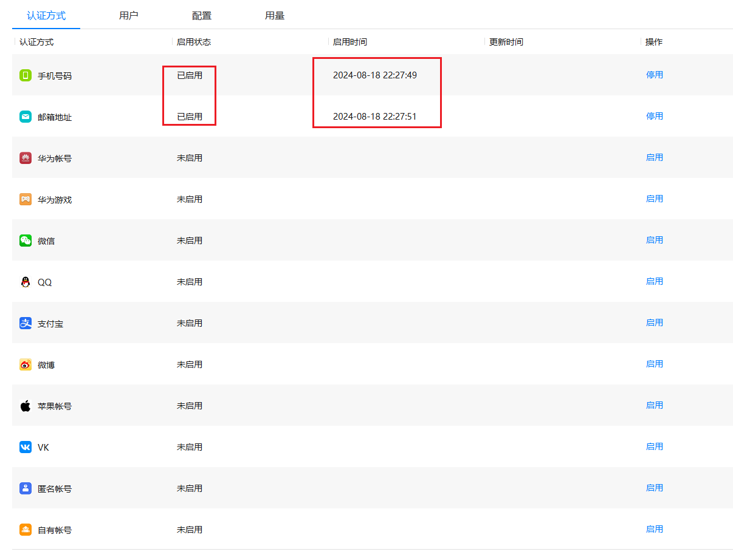Image resolution: width=733 pixels, height=560 pixels.
Task: Click the 苹果帐号 Apple icon
Action: pos(25,405)
